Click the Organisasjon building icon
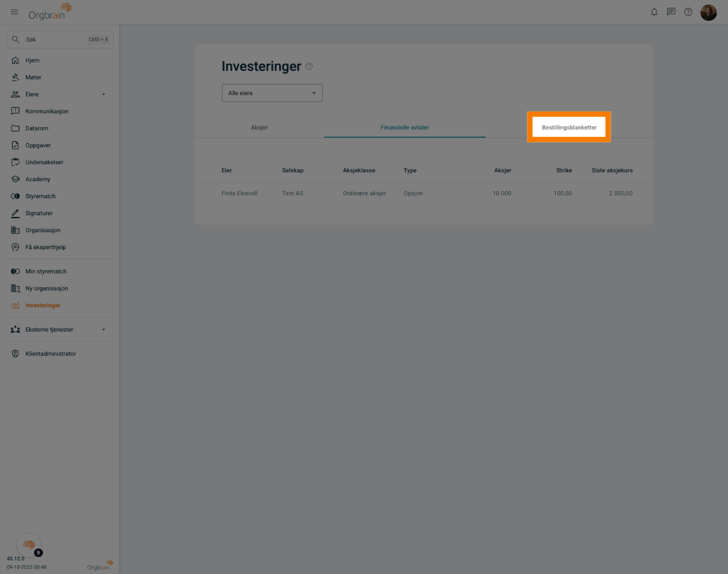Image resolution: width=728 pixels, height=574 pixels. [15, 231]
